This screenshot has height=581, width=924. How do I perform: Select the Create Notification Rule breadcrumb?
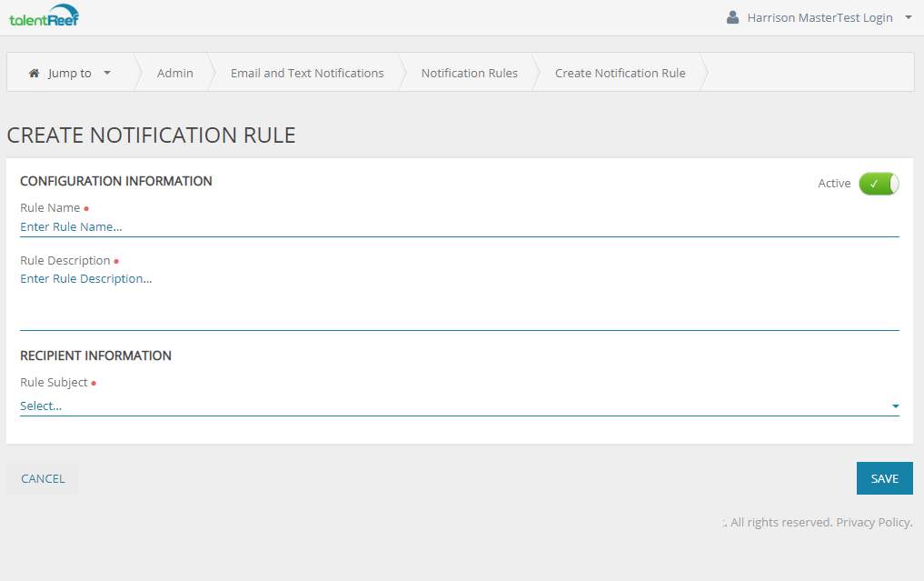[620, 73]
